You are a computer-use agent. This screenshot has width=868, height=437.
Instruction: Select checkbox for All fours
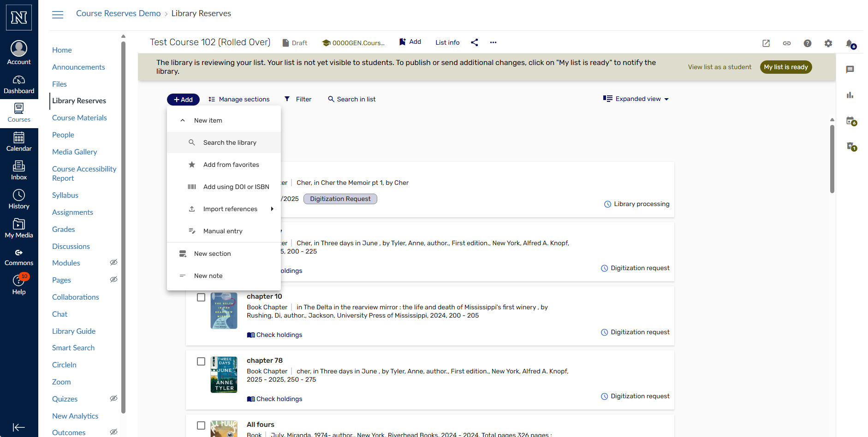coord(201,425)
